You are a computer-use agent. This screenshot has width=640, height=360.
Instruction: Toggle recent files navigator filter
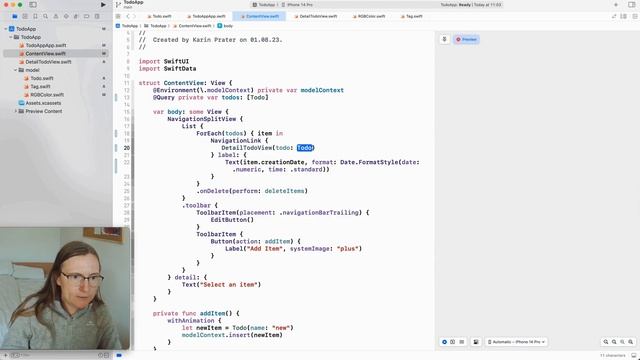[x=100, y=356]
